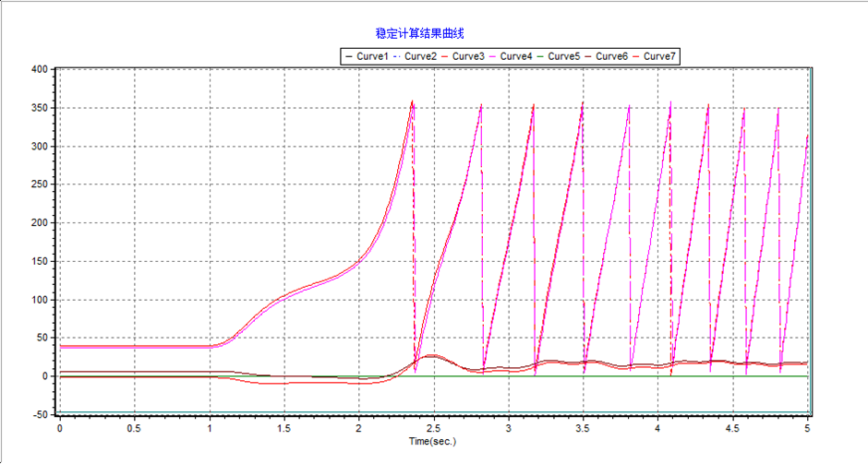
Task: Click the 400 tick on the y-axis
Action: pyautogui.click(x=40, y=69)
